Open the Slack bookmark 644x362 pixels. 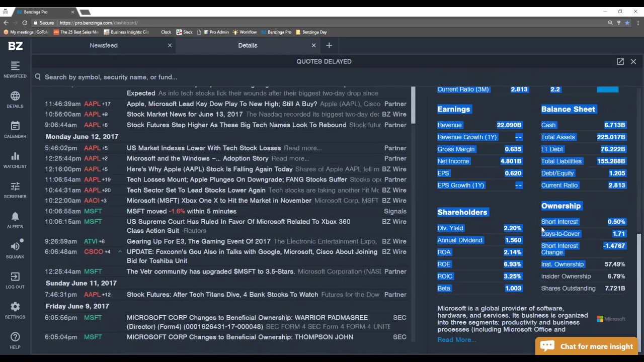tap(185, 32)
